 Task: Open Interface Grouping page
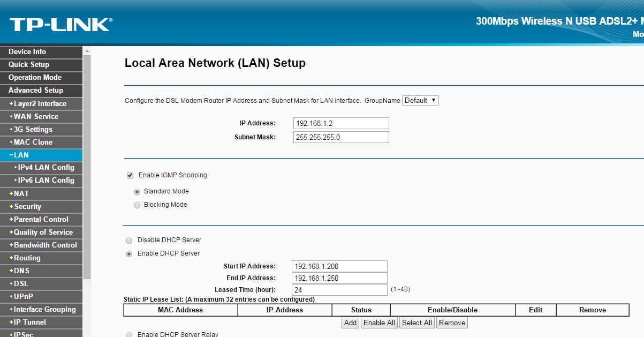point(41,310)
